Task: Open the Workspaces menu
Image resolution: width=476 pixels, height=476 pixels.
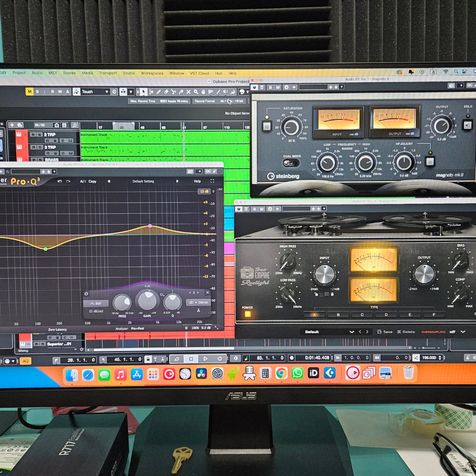Action: click(x=152, y=73)
